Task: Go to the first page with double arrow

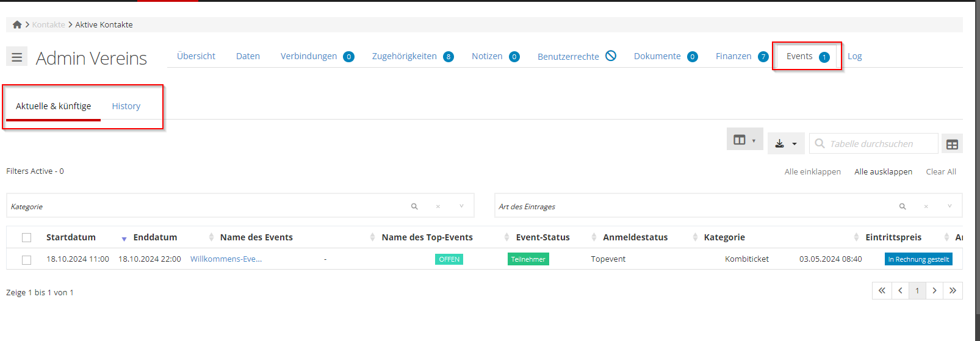Action: [x=882, y=291]
